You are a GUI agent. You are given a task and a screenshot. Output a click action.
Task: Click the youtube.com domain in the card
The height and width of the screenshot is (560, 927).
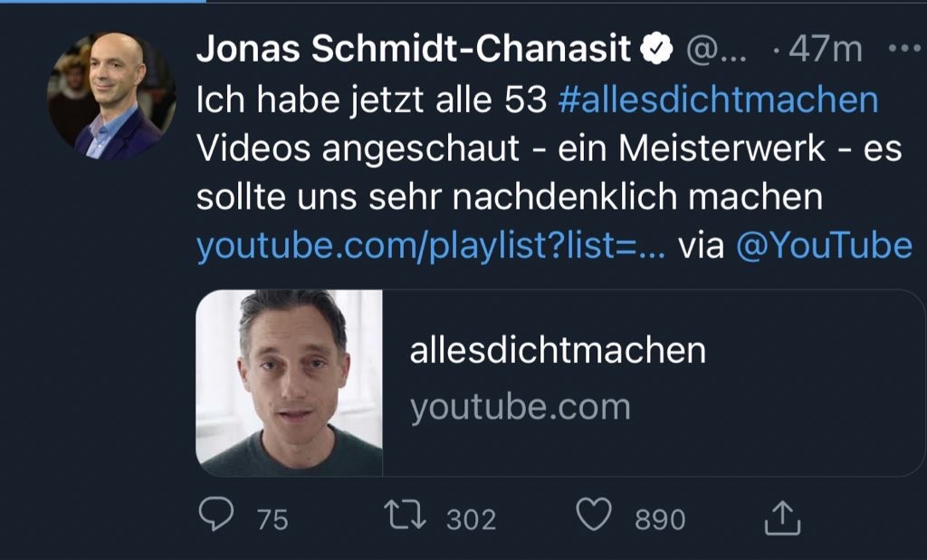pos(520,407)
